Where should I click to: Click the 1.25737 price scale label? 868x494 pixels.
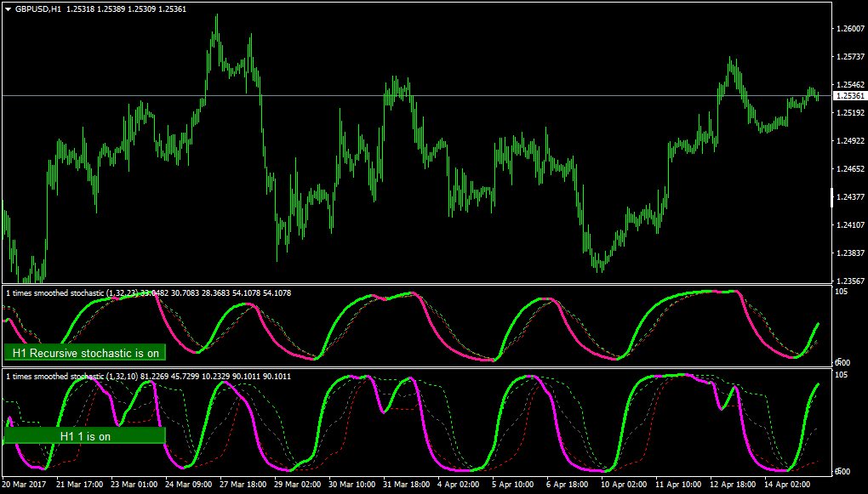tap(851, 56)
